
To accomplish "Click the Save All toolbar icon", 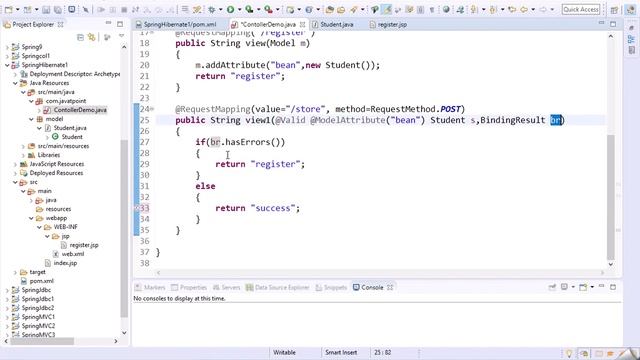I will click(58, 9).
